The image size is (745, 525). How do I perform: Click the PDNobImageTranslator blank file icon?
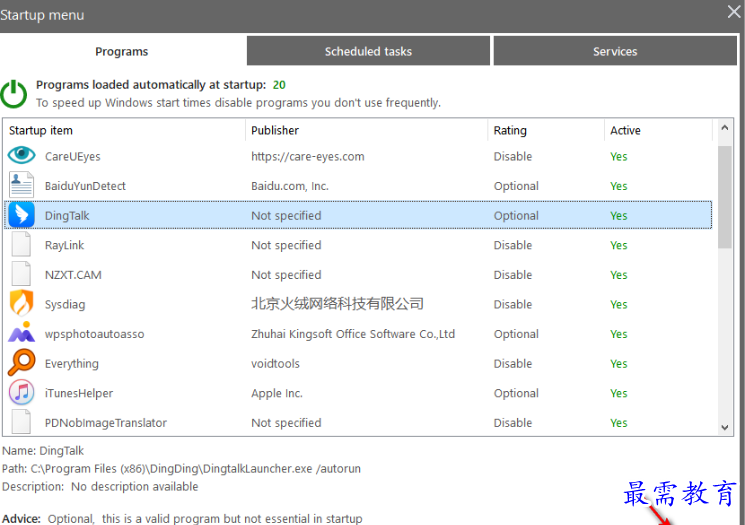(21, 422)
